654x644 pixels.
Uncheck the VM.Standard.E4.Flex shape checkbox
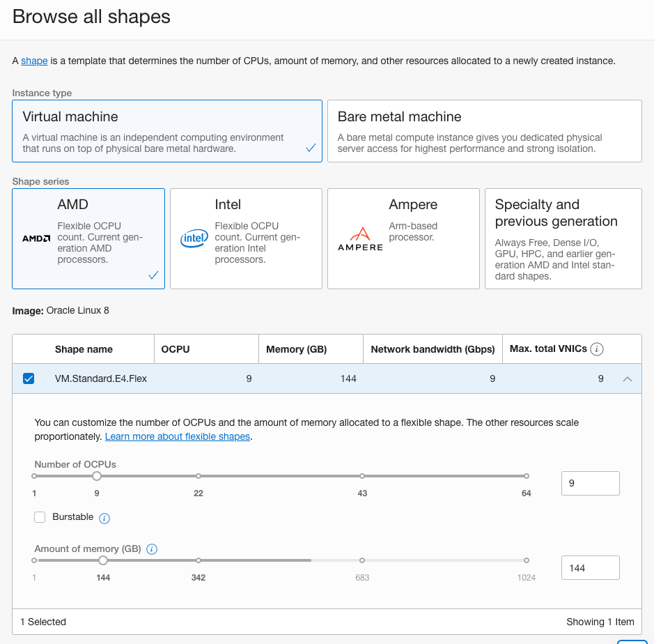coord(29,378)
